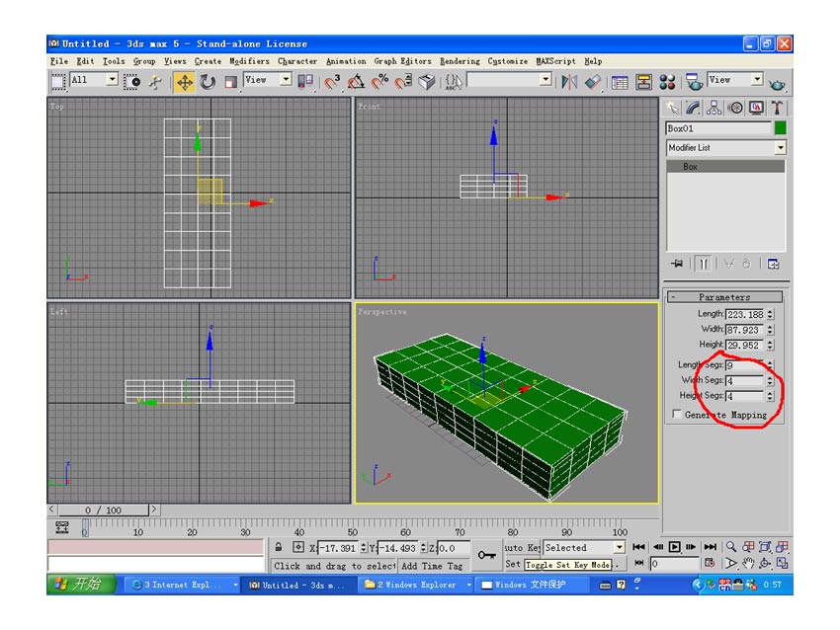840x630 pixels.
Task: Activate the Select and Rotate tool
Action: tap(208, 82)
